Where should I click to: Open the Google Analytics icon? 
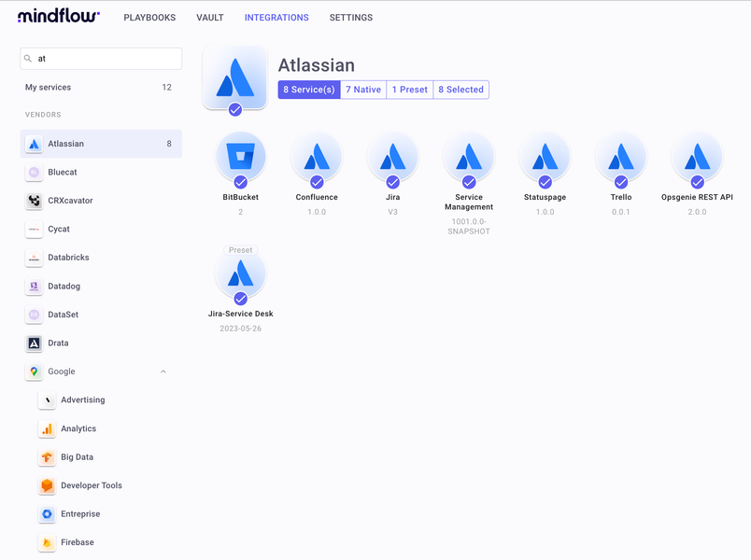(x=47, y=428)
